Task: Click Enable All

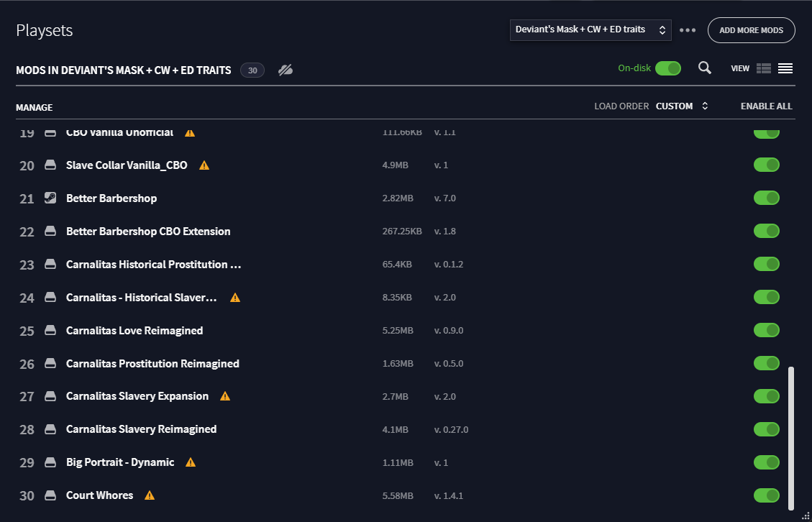Action: [x=767, y=106]
